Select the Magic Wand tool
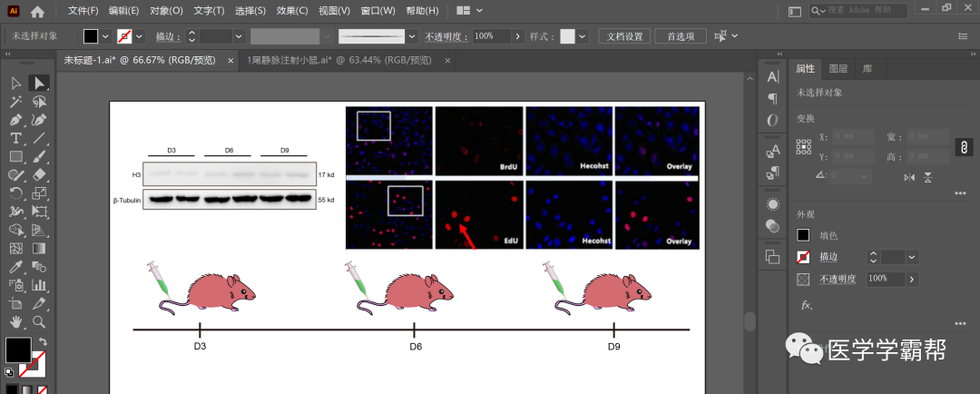The image size is (980, 394). coord(15,102)
